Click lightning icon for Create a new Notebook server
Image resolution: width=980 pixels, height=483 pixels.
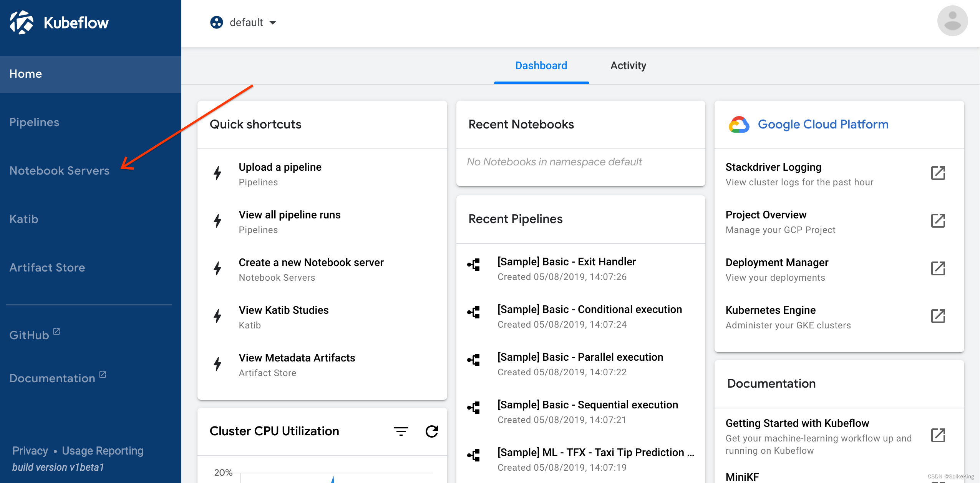point(218,268)
